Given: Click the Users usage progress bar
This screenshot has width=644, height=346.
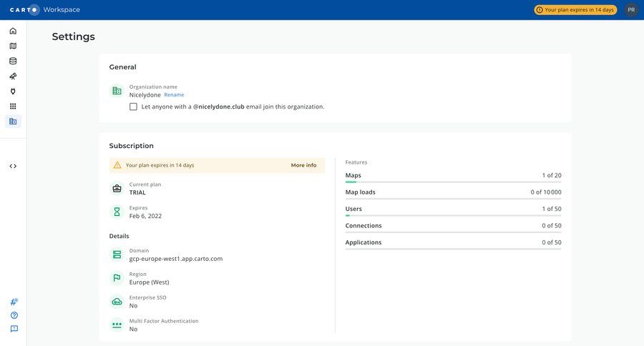Looking at the screenshot, I should click(x=453, y=216).
